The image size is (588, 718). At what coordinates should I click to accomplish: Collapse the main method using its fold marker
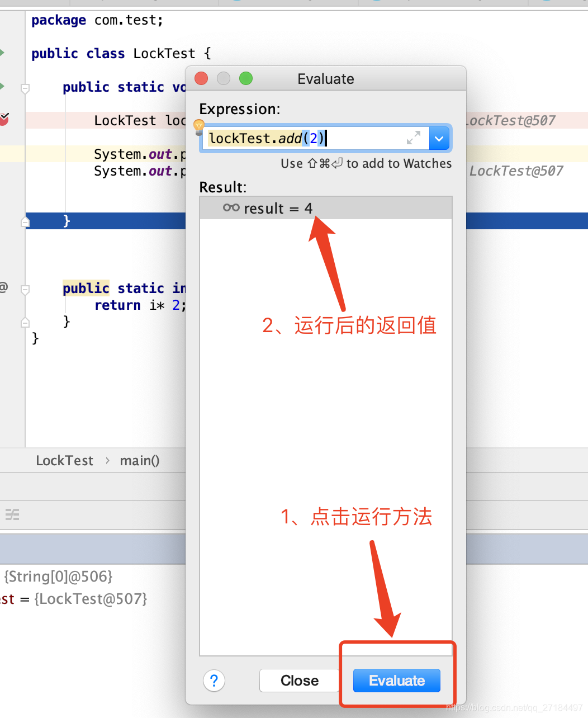25,87
